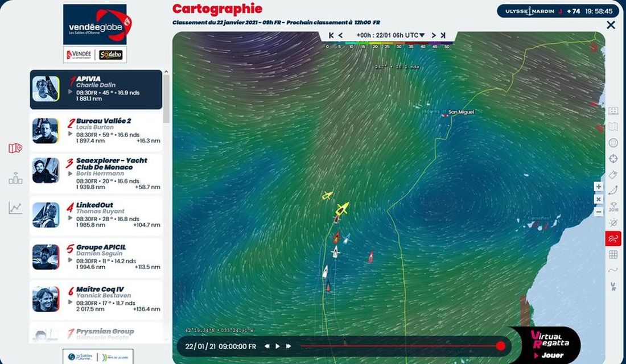
Task: Toggle the wave line icon in right toolbar
Action: pos(613,270)
